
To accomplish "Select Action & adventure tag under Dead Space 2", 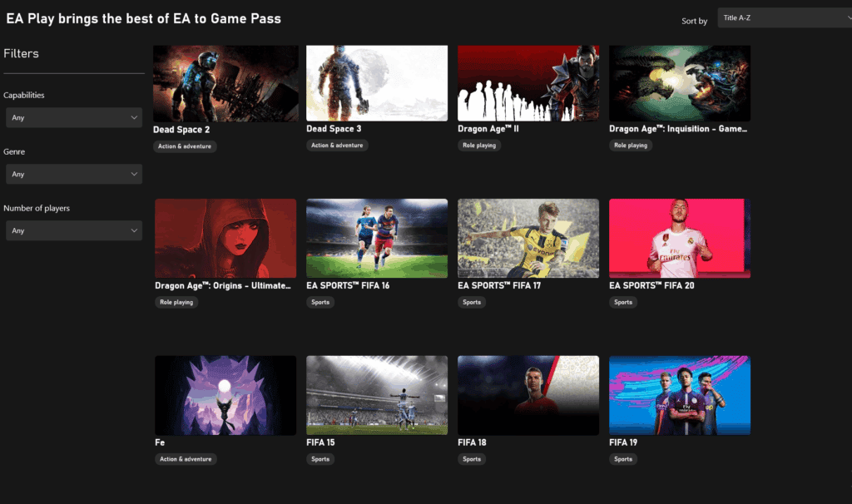I will coord(185,146).
